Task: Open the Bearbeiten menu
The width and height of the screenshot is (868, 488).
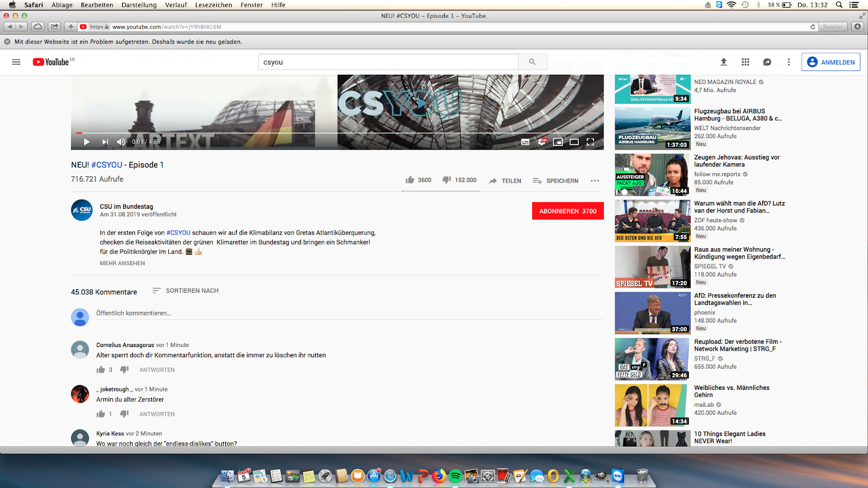Action: [x=97, y=5]
